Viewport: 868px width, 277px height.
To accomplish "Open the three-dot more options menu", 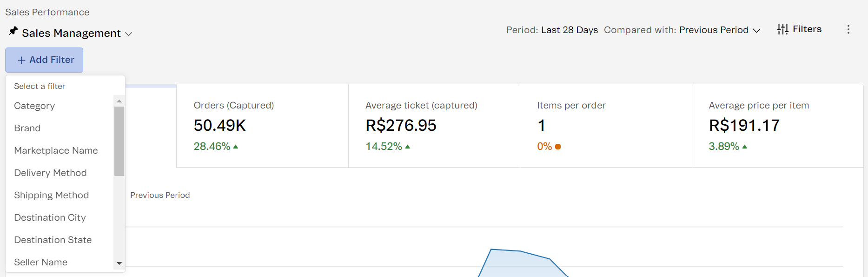I will (848, 29).
